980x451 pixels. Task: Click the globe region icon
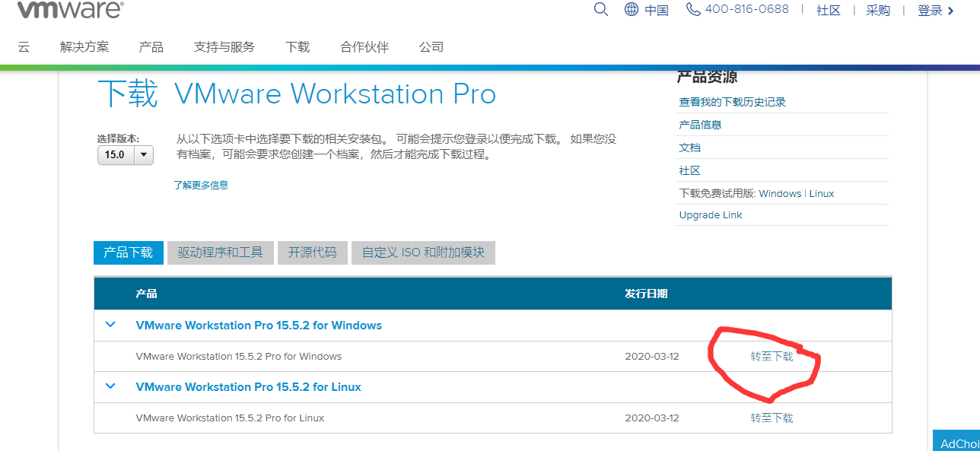[x=632, y=10]
